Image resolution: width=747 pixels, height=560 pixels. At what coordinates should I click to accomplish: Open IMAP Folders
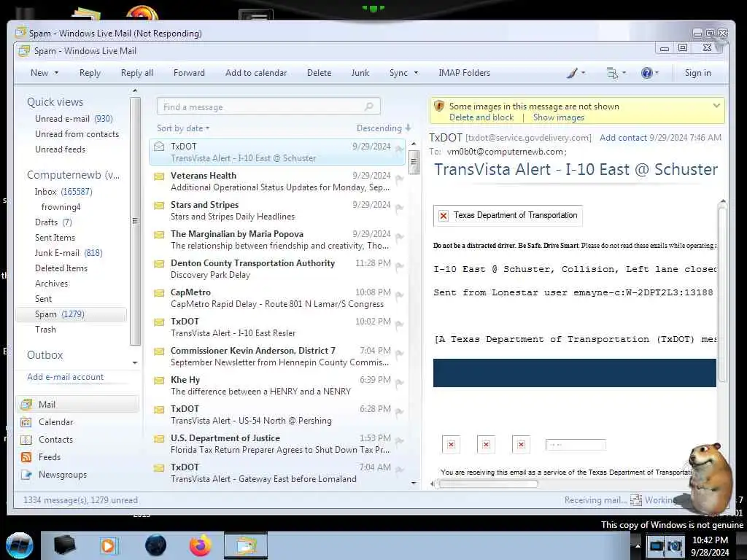coord(464,73)
